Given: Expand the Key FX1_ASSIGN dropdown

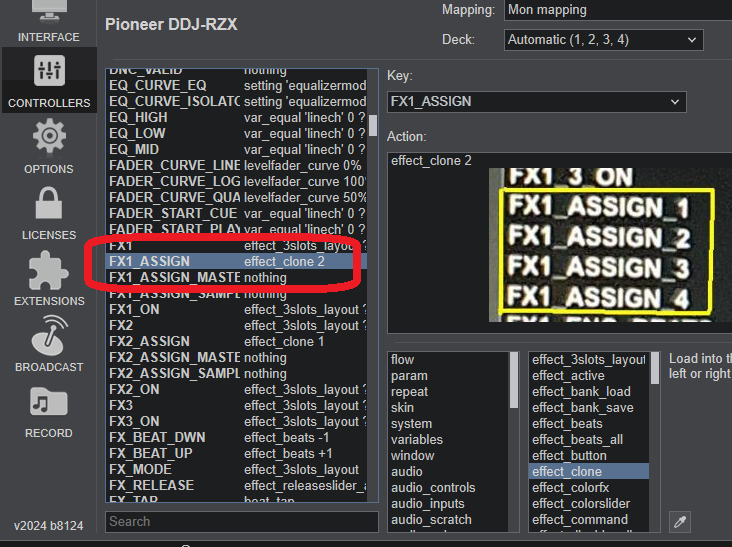Looking at the screenshot, I should 536,101.
